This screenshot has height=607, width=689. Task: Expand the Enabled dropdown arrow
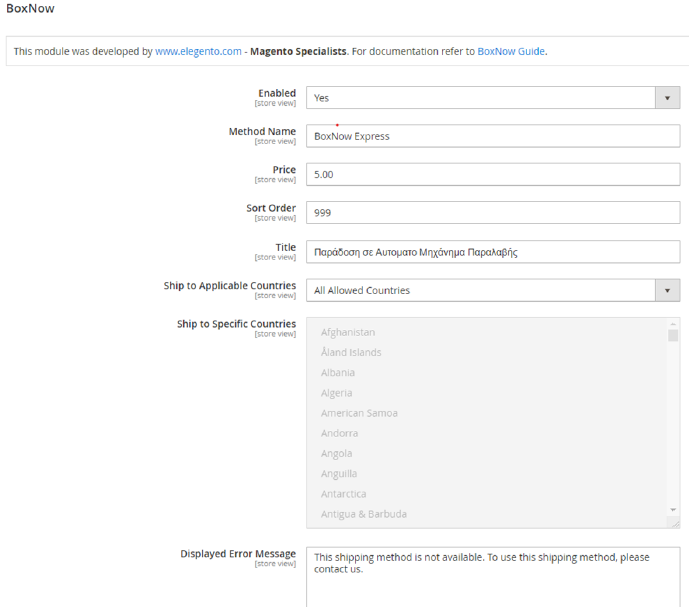[667, 98]
